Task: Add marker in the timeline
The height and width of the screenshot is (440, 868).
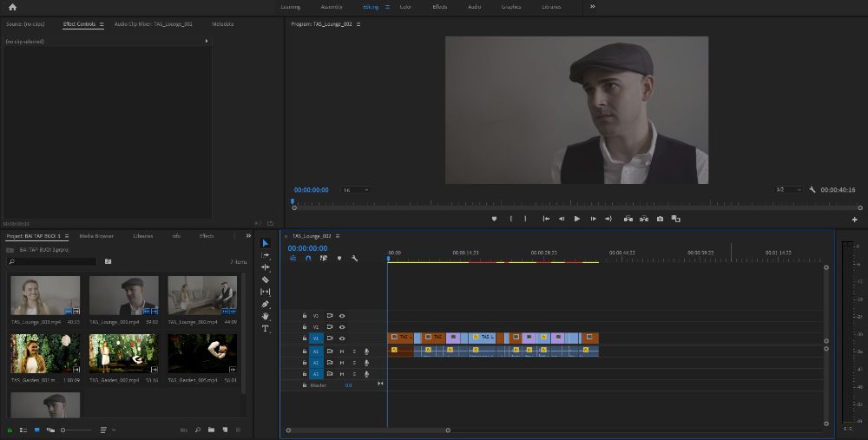Action: (339, 259)
